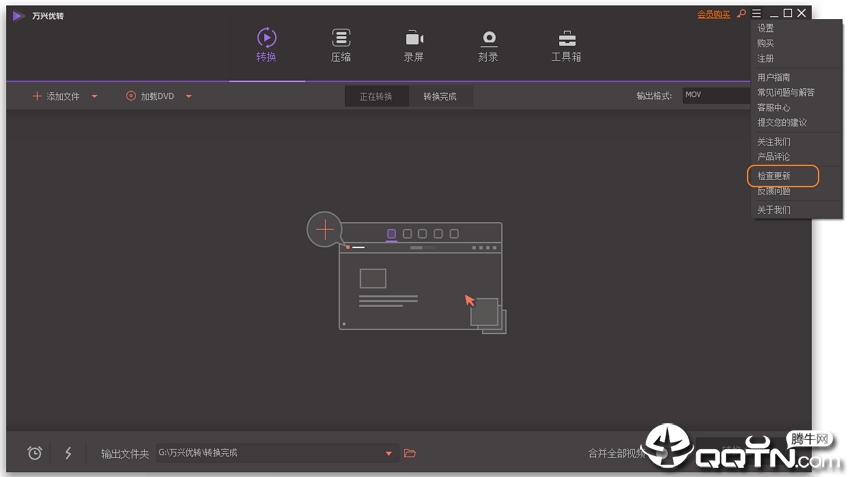The image size is (850, 477).
Task: Open the 录屏 screen recorder icon
Action: [x=414, y=38]
